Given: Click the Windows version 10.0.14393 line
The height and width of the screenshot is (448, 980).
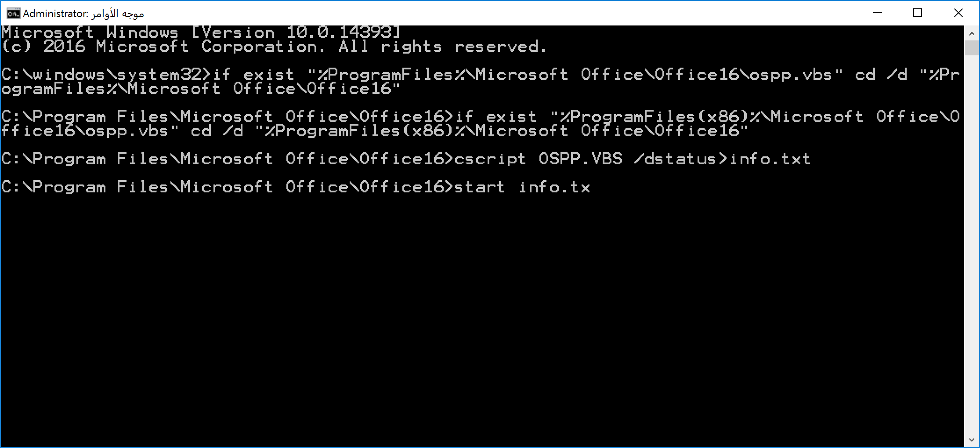Looking at the screenshot, I should (x=201, y=32).
